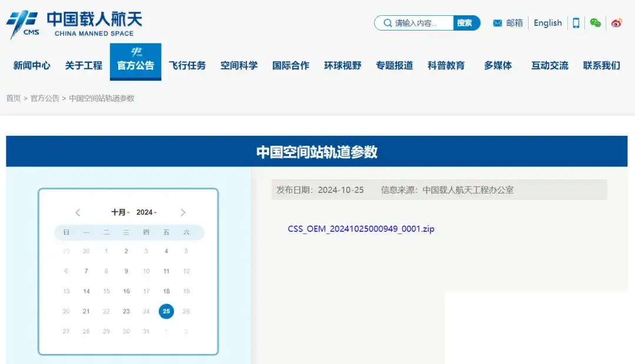
Task: Download CSS_OEM_20241025000949_0001.zip file
Action: 361,229
